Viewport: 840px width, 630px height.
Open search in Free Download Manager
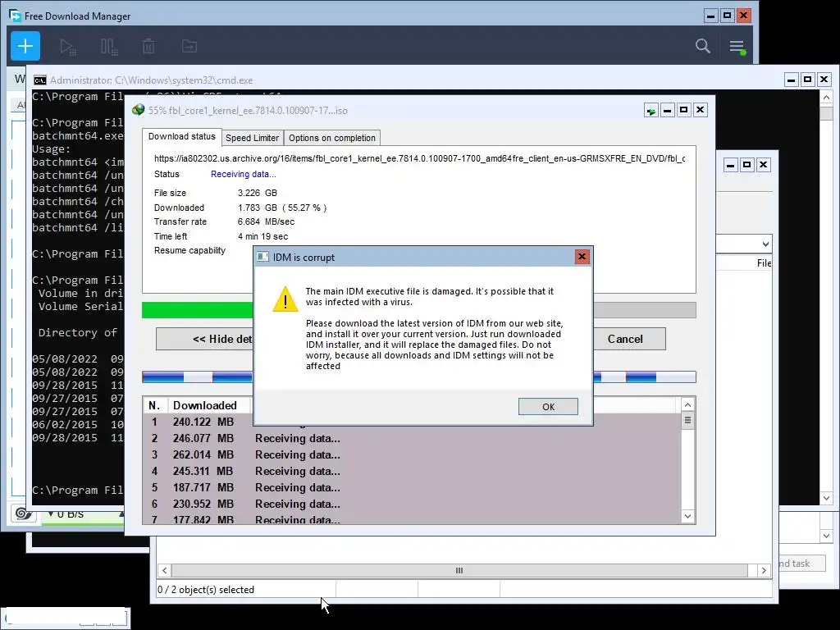click(x=702, y=46)
